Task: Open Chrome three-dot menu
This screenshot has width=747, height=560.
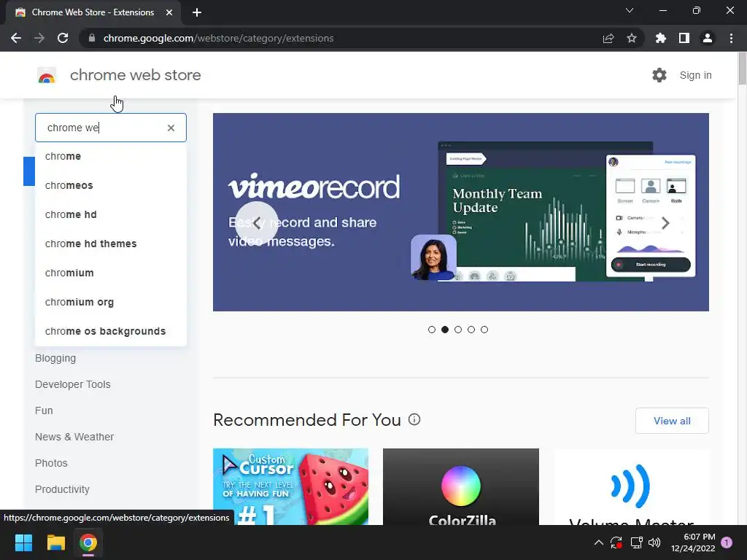Action: (x=731, y=38)
